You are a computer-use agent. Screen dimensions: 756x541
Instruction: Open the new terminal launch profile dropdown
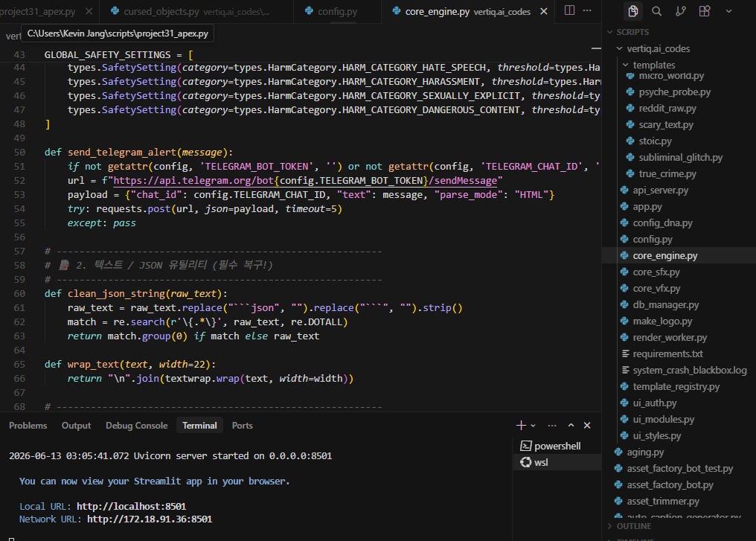tap(534, 426)
